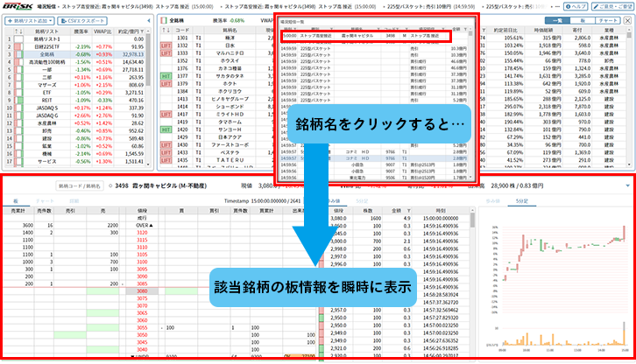Viewport: 636px width, 364px height.
Task: Select stock name タマホーム
Action: point(230,122)
